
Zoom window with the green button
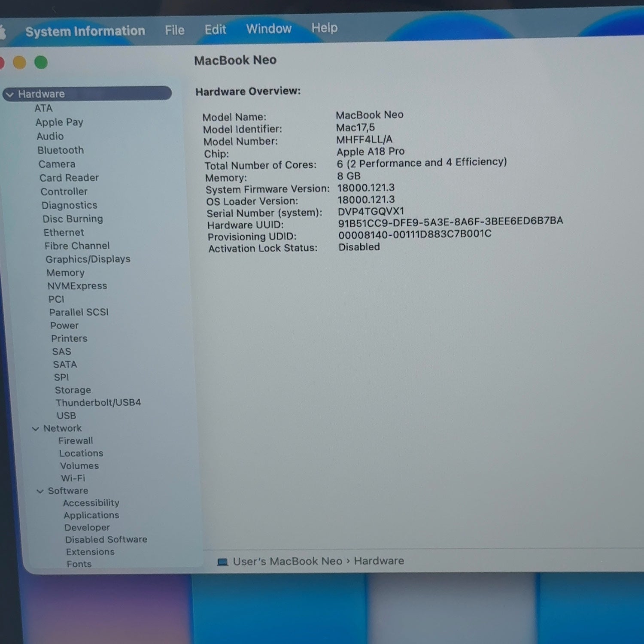tap(41, 62)
